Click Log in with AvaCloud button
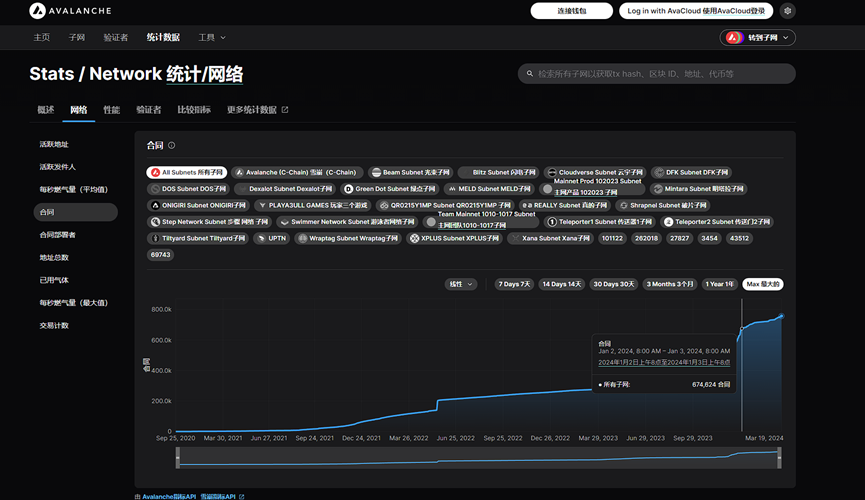865x500 pixels. tap(696, 11)
